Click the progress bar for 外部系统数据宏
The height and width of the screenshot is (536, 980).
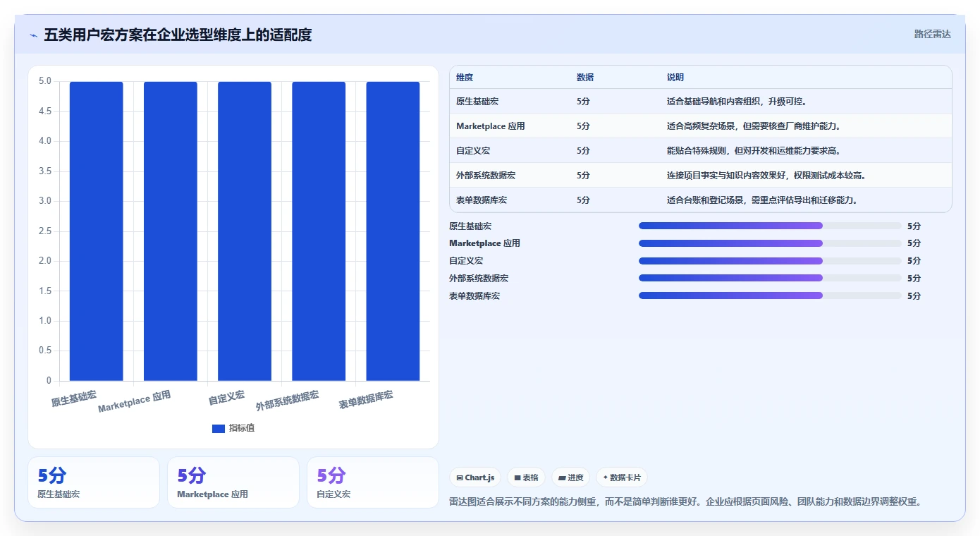tap(770, 278)
